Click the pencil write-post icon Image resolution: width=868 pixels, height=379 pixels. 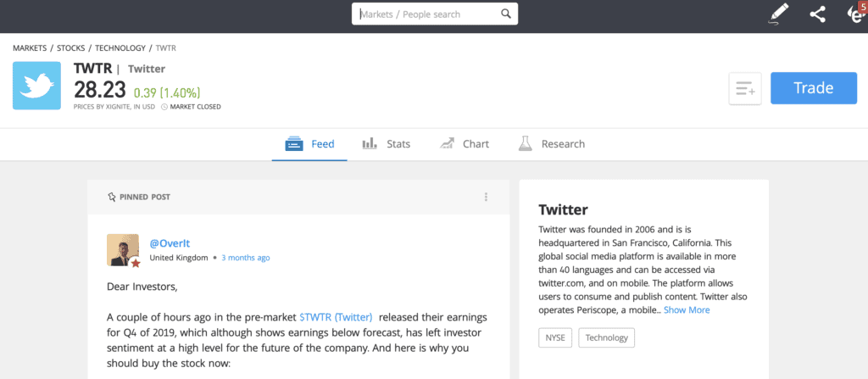pos(779,14)
